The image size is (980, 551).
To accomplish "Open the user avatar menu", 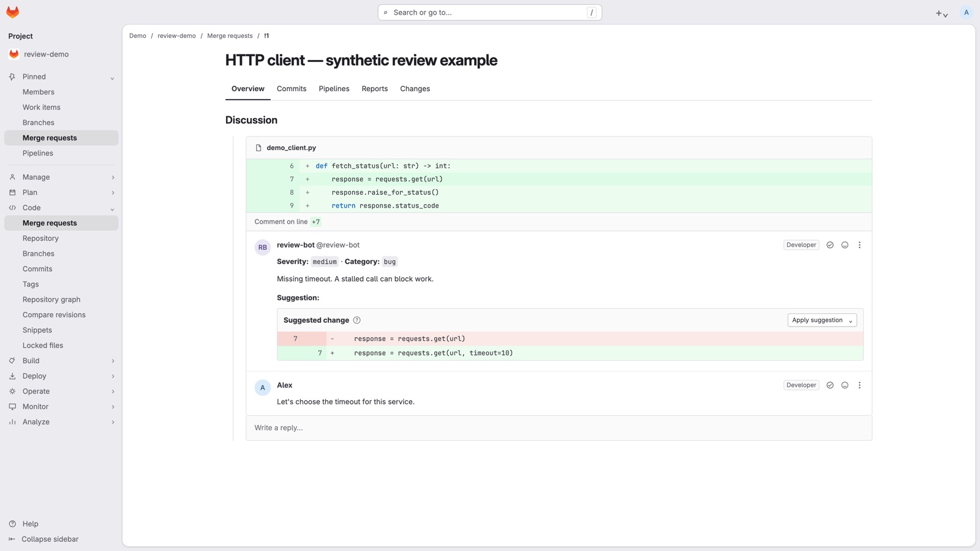I will [x=966, y=12].
